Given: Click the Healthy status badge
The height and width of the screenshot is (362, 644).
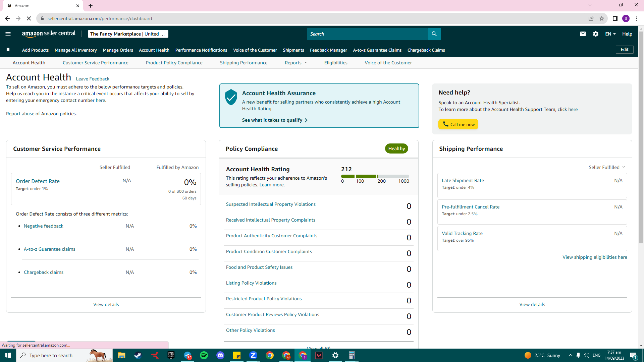Looking at the screenshot, I should point(396,148).
